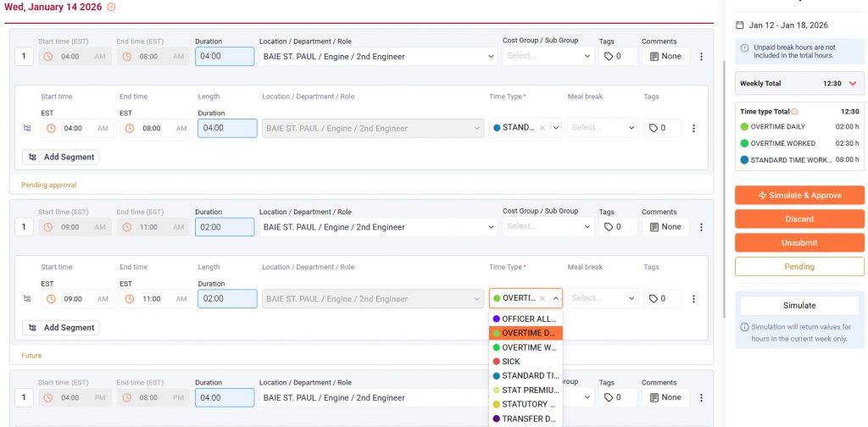Open the kebab menu of the 04:00 AM shift
868x427 pixels.
(x=701, y=57)
